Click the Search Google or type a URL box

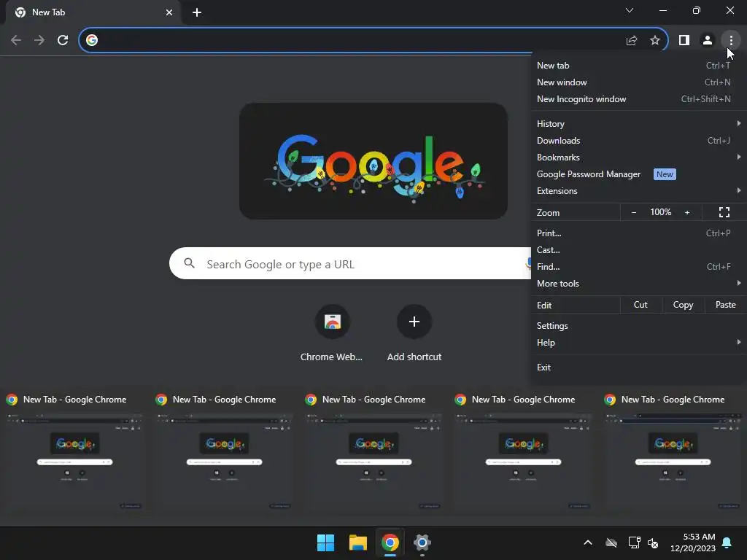click(x=350, y=263)
